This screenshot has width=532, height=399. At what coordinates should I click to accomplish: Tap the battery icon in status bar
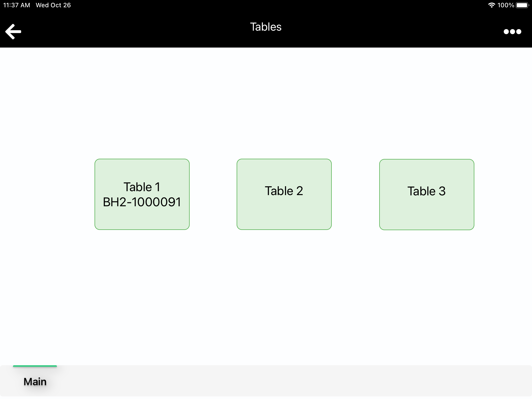[522, 5]
